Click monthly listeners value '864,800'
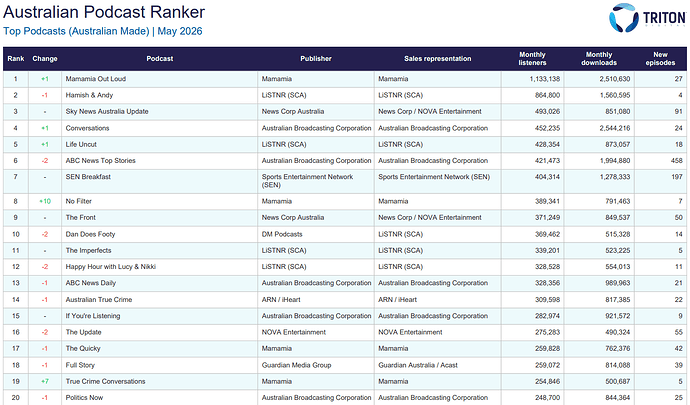The width and height of the screenshot is (690, 405). (x=547, y=95)
